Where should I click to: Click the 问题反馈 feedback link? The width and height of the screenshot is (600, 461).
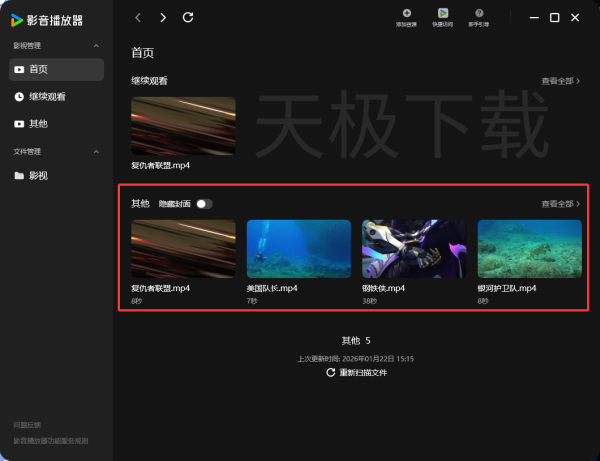(x=27, y=425)
